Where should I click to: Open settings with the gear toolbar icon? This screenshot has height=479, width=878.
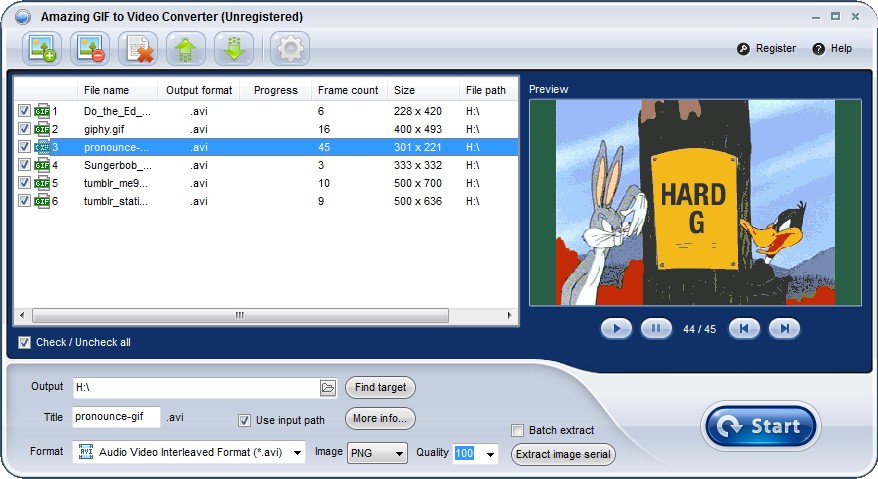click(x=290, y=49)
